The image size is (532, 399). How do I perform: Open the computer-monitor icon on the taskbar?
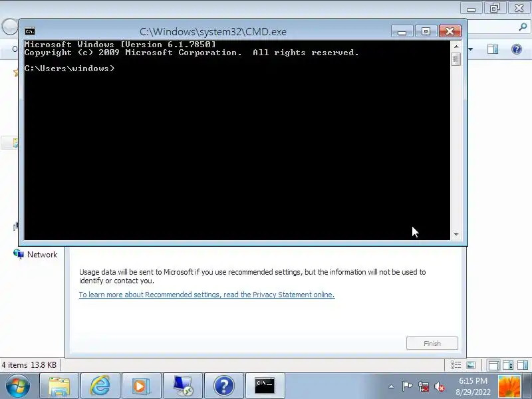[x=182, y=386]
